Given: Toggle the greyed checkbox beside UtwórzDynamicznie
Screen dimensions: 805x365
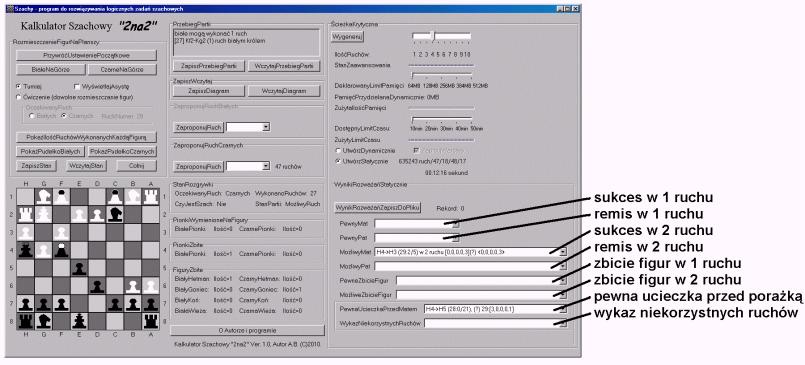Looking at the screenshot, I should point(416,151).
